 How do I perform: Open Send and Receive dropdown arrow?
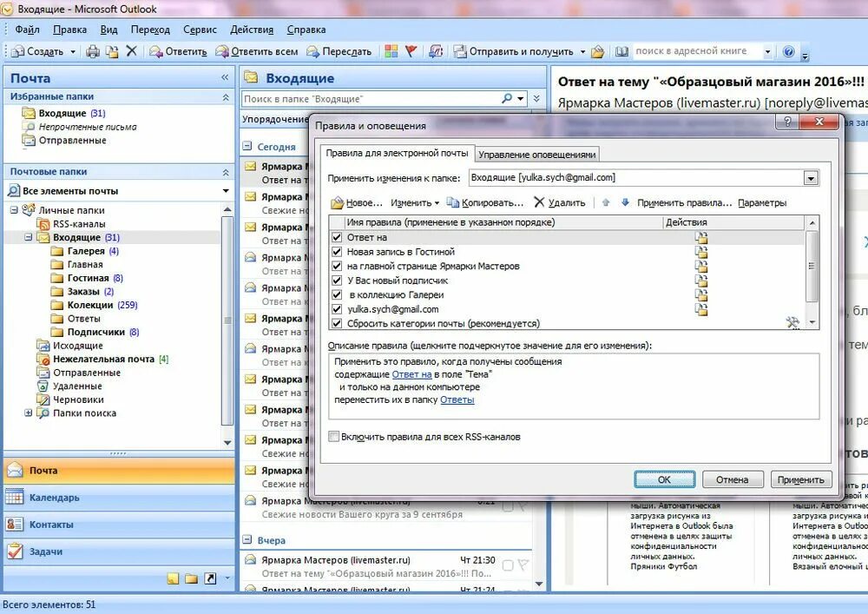click(582, 51)
